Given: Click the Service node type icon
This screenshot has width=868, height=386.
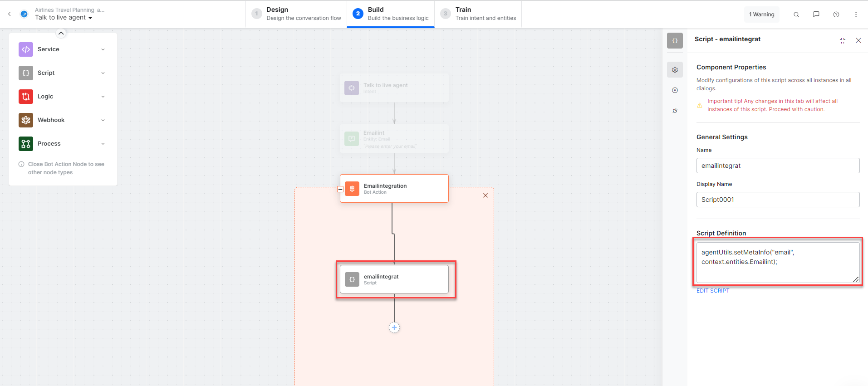Looking at the screenshot, I should 26,49.
